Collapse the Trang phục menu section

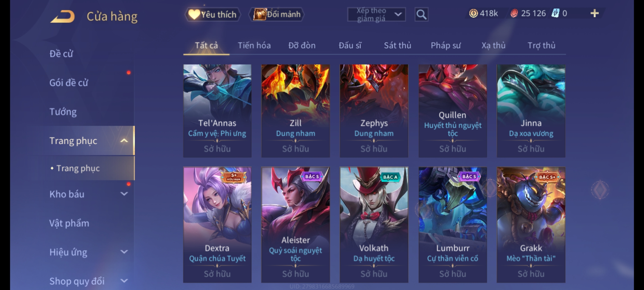(x=124, y=140)
